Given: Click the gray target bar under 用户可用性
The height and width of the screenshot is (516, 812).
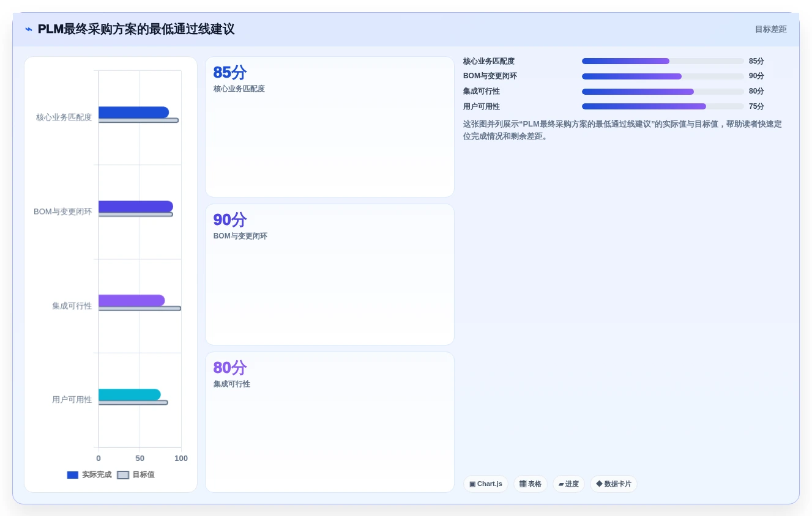Looking at the screenshot, I should [x=133, y=403].
